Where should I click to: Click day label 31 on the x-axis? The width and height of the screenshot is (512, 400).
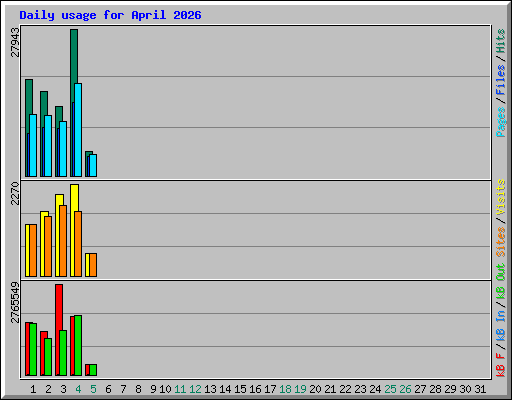point(480,389)
